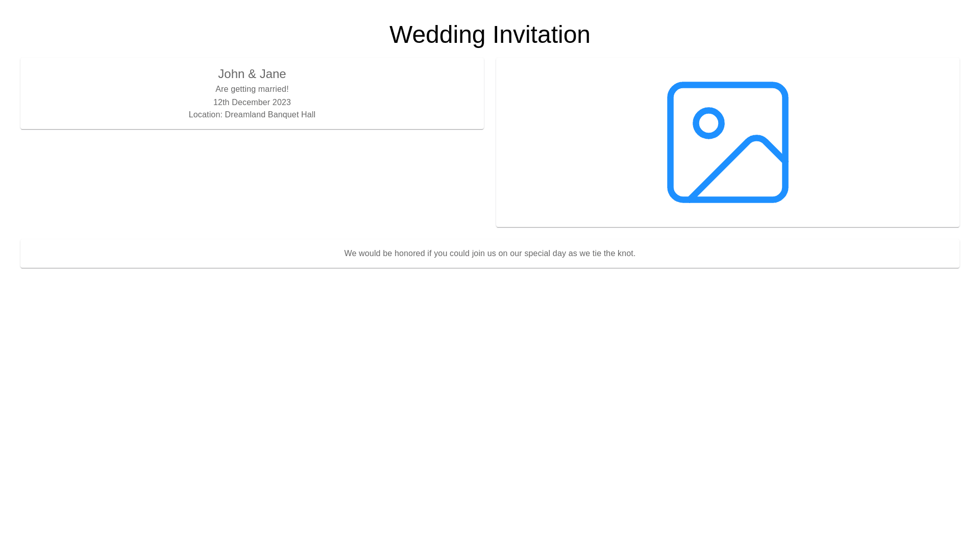Screen dimensions: 980x551
Task: Click the Wedding Invitation page title
Action: coord(489,35)
